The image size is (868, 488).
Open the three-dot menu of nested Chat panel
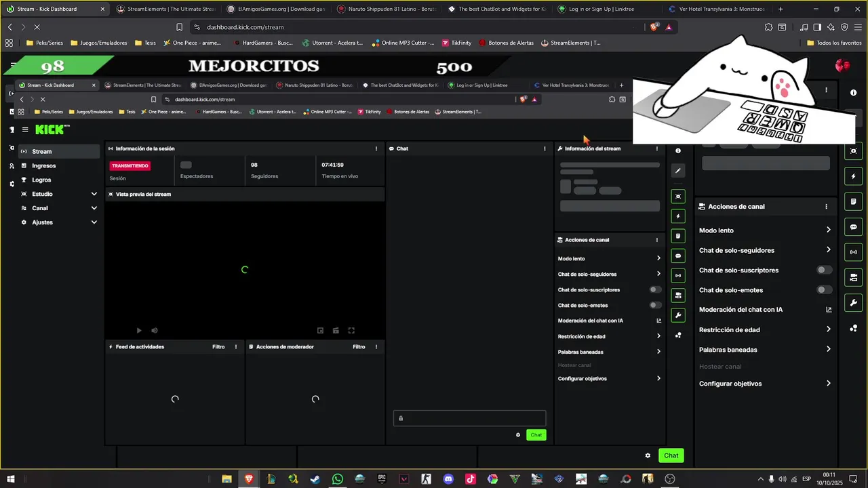click(545, 148)
